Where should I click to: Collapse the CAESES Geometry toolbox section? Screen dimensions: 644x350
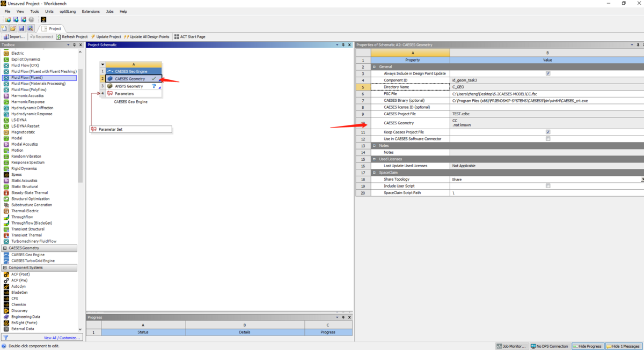(x=5, y=248)
